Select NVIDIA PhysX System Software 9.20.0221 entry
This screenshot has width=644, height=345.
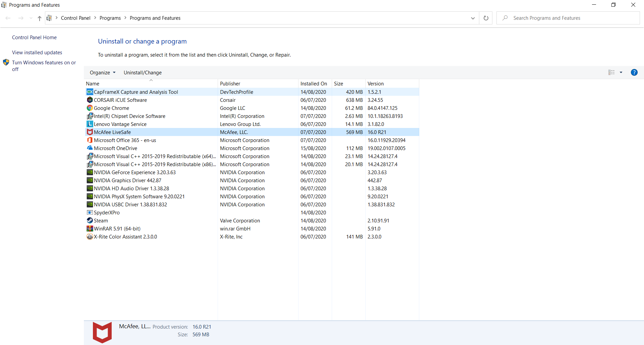point(139,197)
